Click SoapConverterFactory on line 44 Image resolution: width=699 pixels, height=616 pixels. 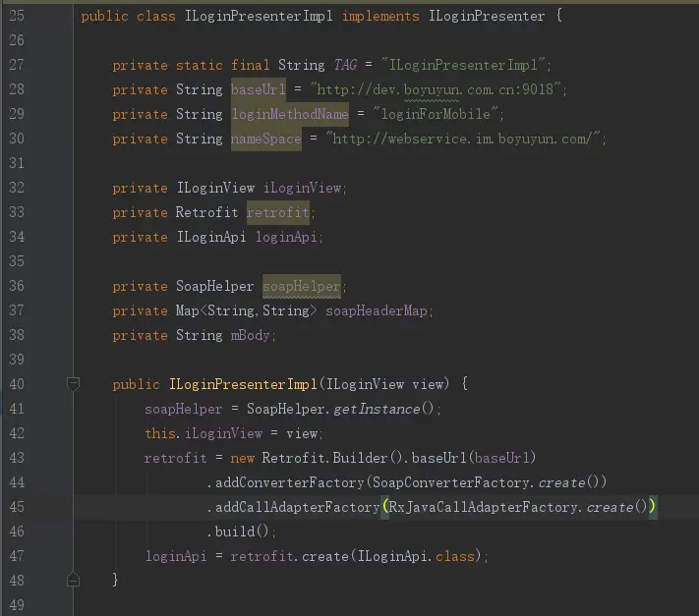451,482
